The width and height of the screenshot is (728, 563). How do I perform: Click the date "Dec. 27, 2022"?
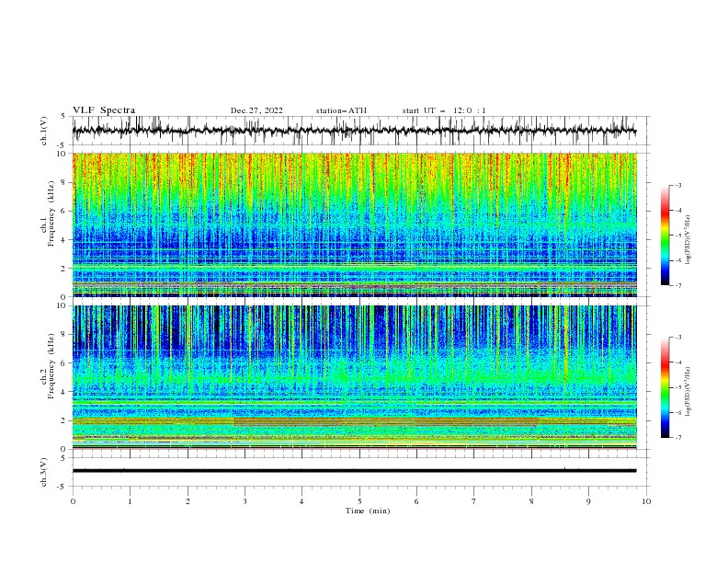[256, 110]
